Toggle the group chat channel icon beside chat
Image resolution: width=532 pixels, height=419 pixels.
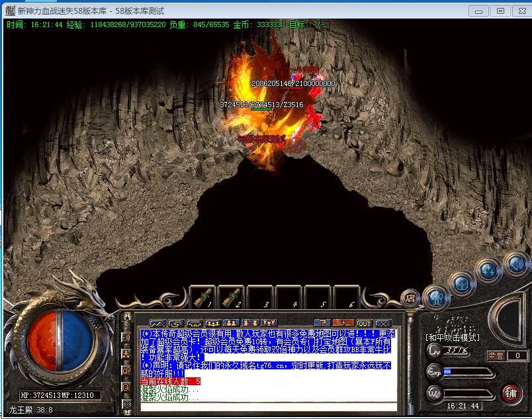point(126,354)
